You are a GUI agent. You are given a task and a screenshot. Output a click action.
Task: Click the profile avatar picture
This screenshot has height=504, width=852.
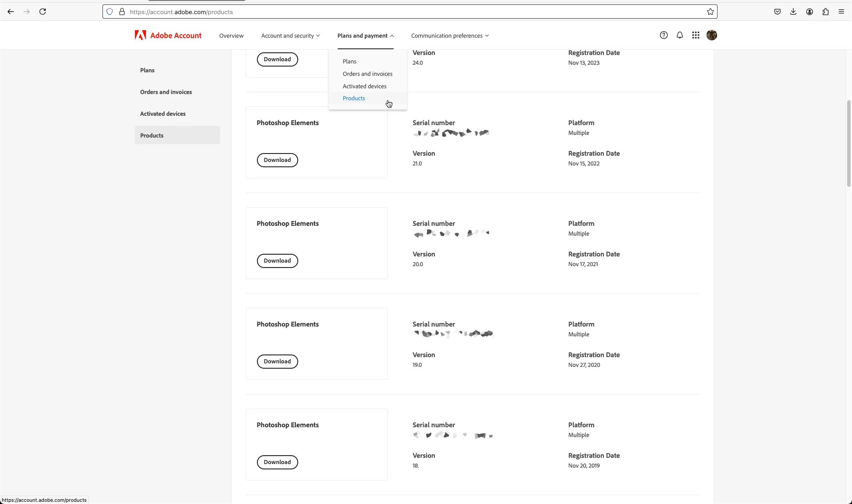[711, 35]
